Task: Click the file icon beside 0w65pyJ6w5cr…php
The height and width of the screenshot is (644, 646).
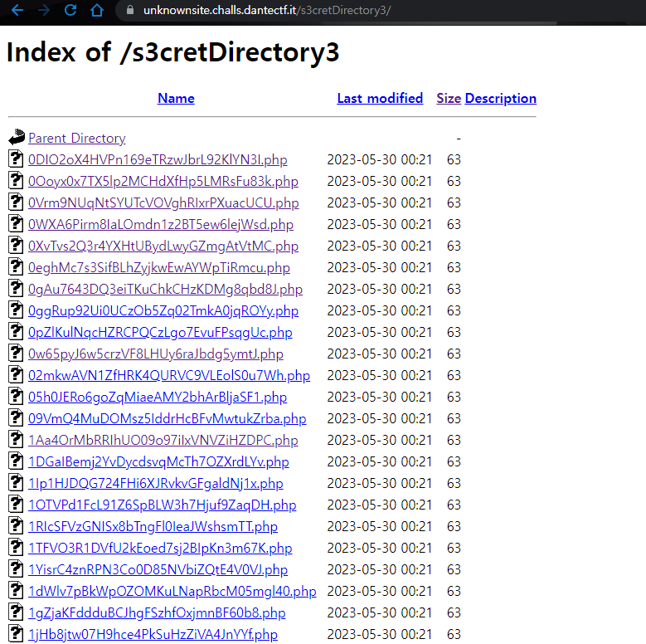Action: click(x=16, y=353)
